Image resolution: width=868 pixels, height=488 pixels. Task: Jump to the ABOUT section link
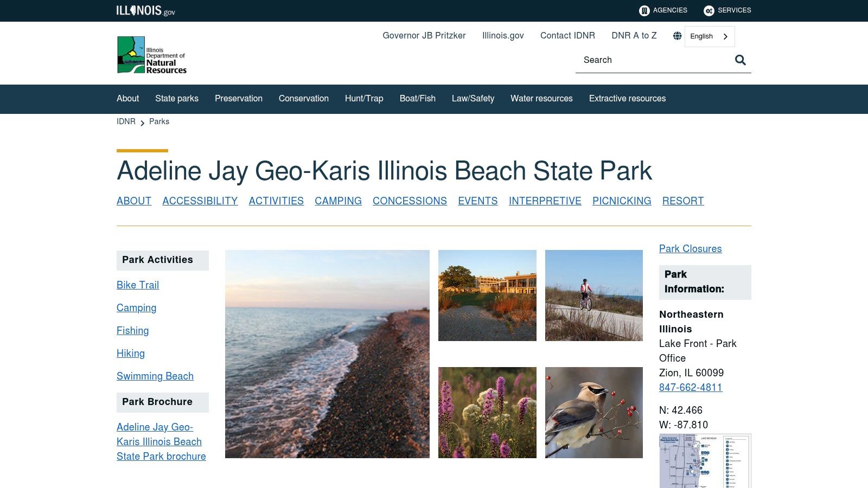(x=134, y=201)
